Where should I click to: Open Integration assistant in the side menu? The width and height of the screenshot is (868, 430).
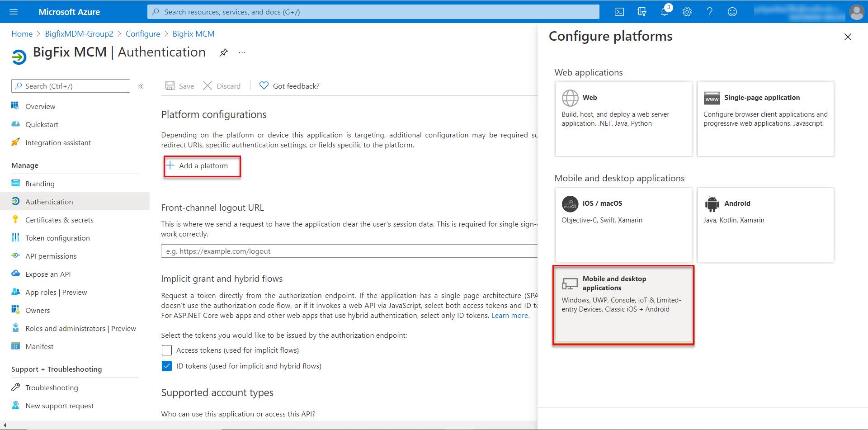(75, 142)
